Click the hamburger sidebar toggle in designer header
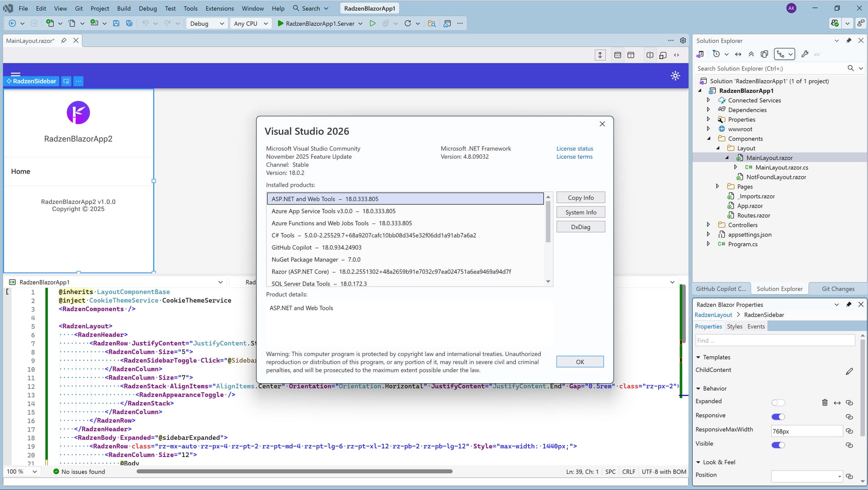Screen dimensions: 868x490 coord(15,73)
